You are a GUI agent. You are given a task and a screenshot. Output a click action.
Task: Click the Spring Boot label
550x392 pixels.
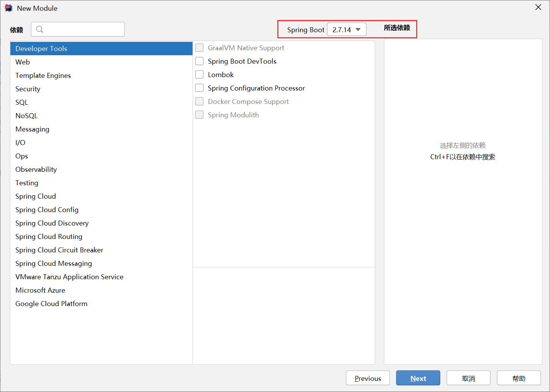[x=306, y=30]
